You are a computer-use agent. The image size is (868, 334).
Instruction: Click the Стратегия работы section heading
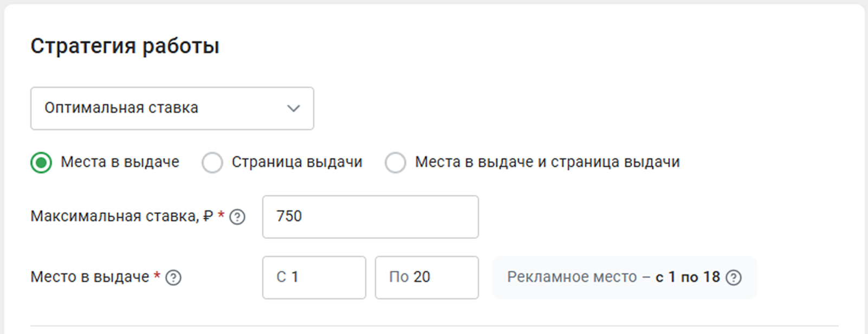(x=125, y=46)
